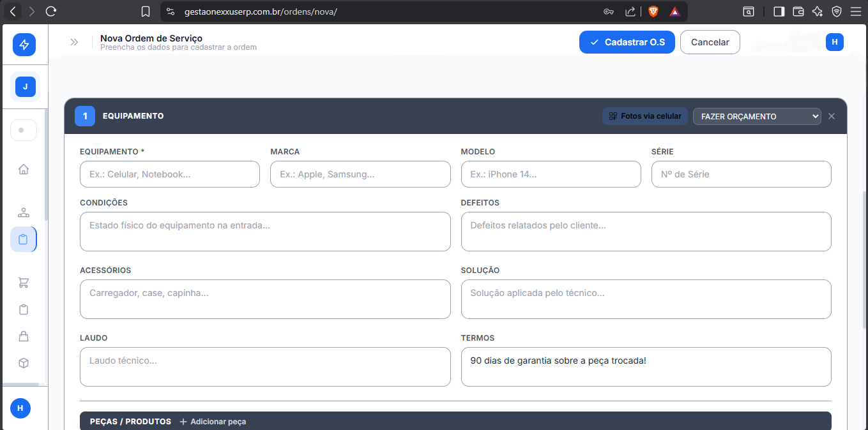The height and width of the screenshot is (430, 868).
Task: Click the Condições text area
Action: 265,232
